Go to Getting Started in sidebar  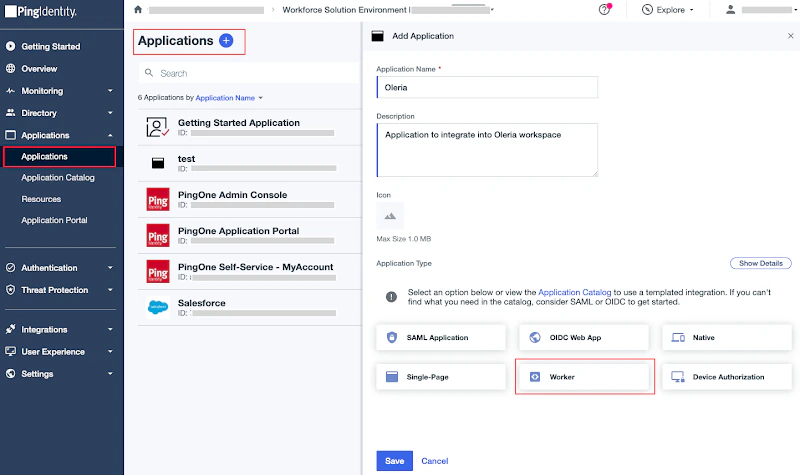(51, 46)
